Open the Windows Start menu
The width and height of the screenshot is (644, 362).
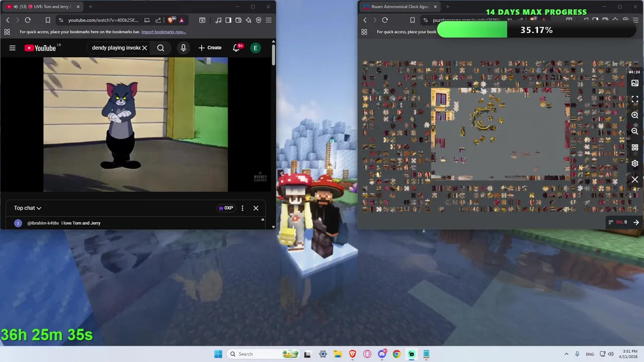[x=218, y=354]
